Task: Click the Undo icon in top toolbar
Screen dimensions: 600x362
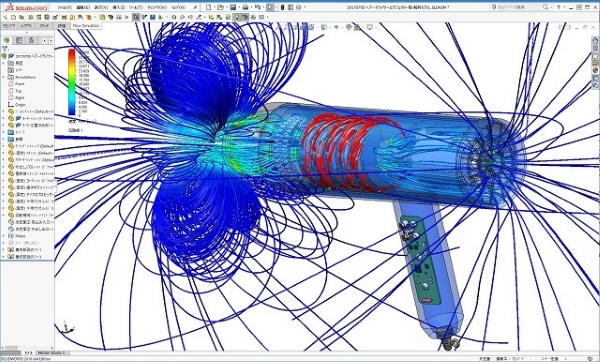Action: (258, 7)
